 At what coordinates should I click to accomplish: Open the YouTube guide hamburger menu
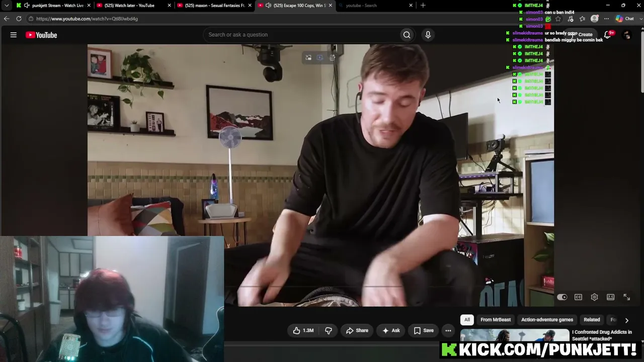(x=14, y=35)
